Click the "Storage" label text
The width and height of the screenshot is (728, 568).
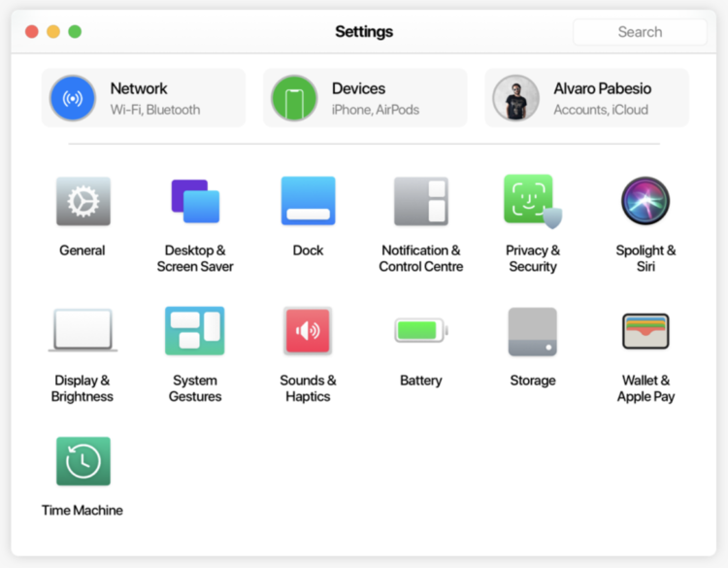(x=533, y=381)
